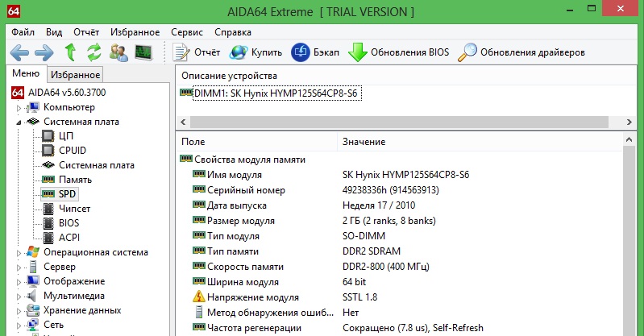Open the Избранное menu in menu bar

(x=135, y=32)
